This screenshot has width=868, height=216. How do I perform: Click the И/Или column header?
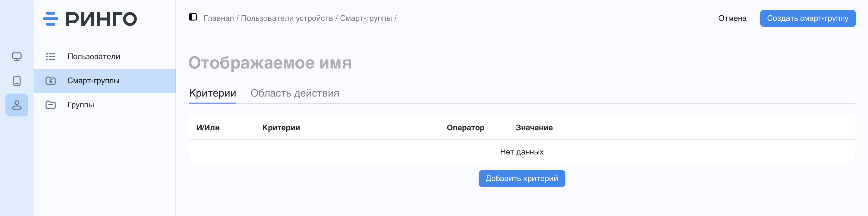pyautogui.click(x=208, y=128)
